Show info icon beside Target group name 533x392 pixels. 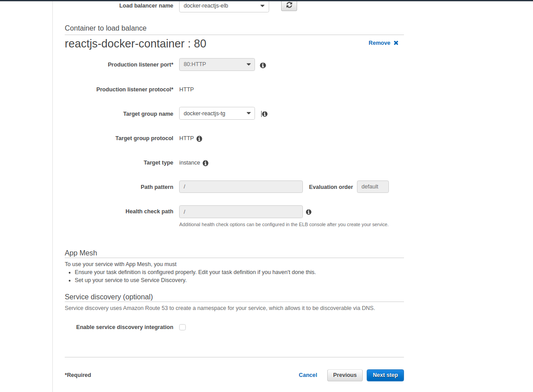pyautogui.click(x=265, y=114)
